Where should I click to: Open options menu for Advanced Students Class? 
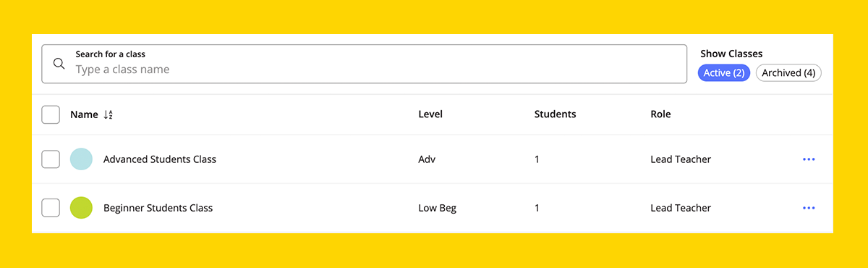[809, 159]
